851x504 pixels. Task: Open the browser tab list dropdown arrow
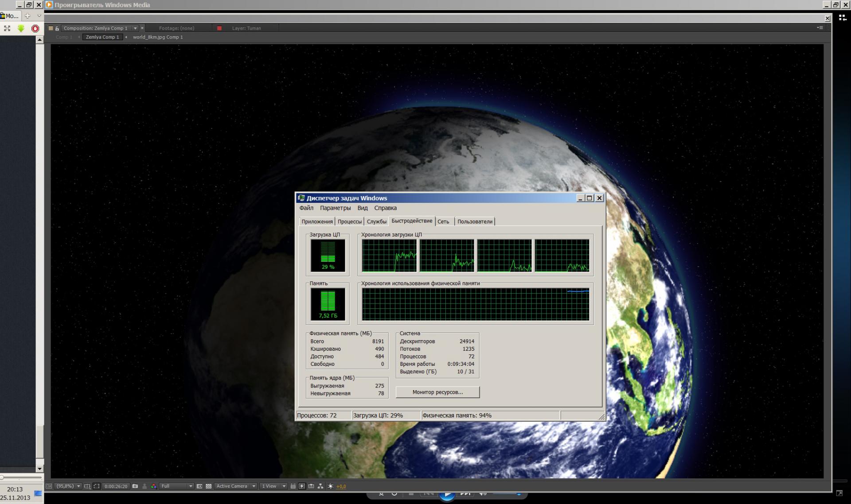click(39, 16)
